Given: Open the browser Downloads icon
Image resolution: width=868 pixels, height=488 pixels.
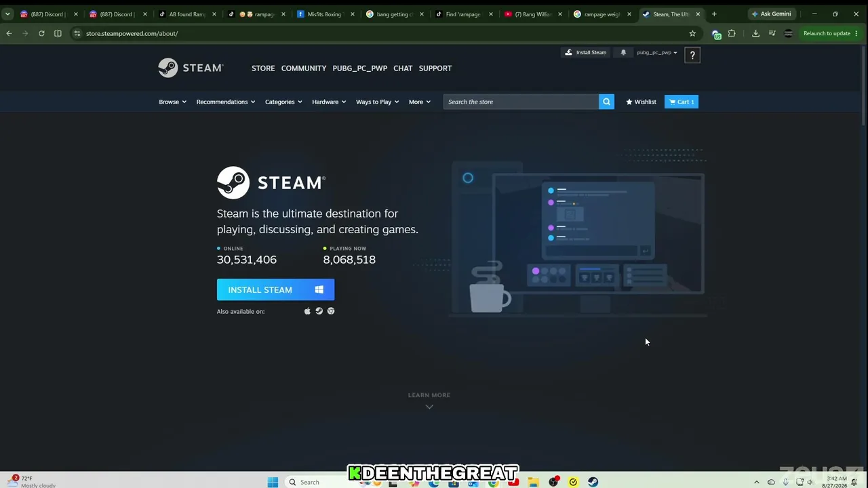Looking at the screenshot, I should 755,33.
